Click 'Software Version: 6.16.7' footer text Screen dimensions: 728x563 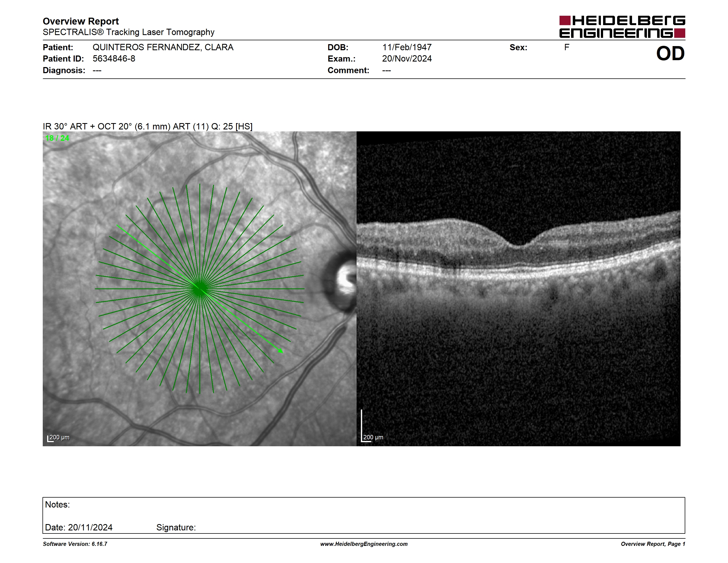[75, 544]
